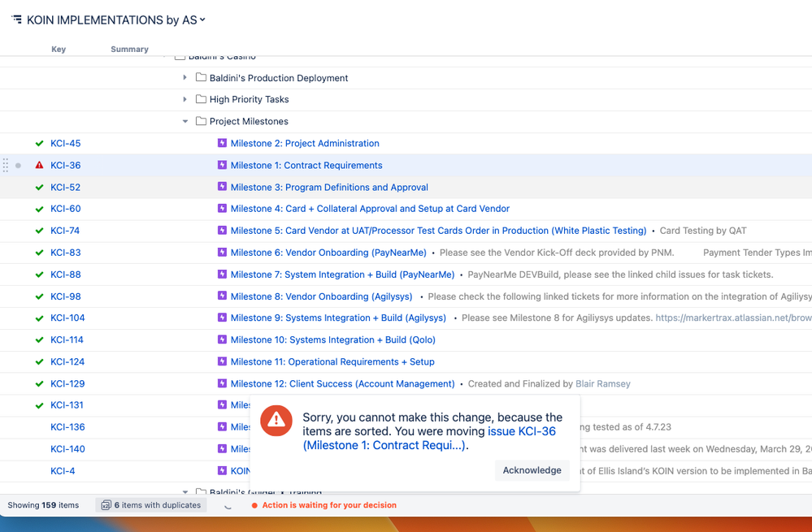Click the Card Testing by QAT description text
The height and width of the screenshot is (532, 812).
(703, 231)
